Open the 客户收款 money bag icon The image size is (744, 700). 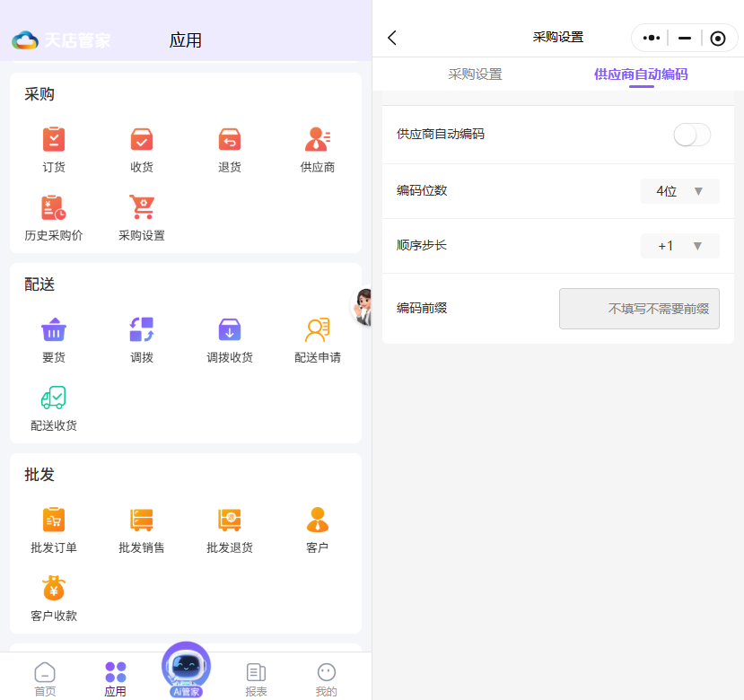[x=54, y=589]
